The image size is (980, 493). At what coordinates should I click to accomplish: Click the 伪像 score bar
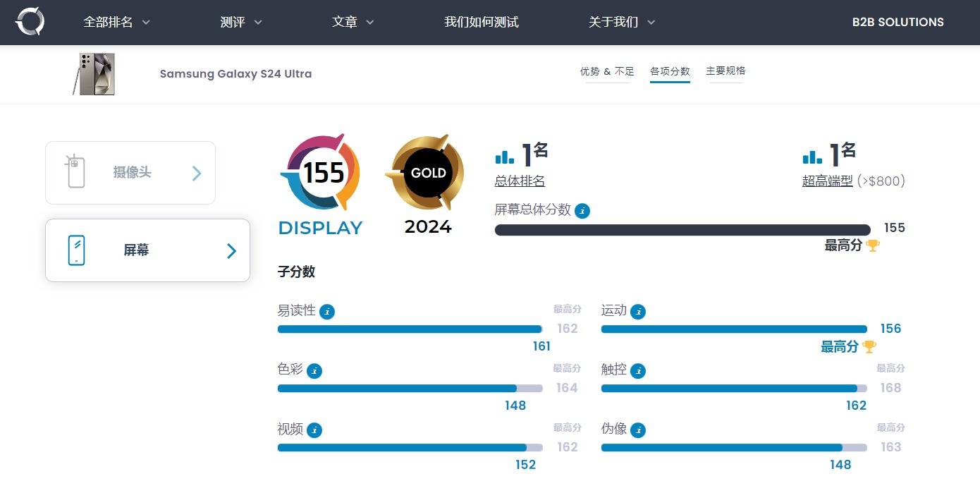(734, 448)
